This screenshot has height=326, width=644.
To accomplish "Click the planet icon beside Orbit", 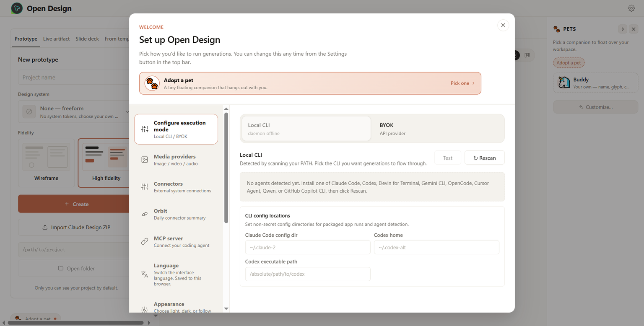I will [x=145, y=214].
